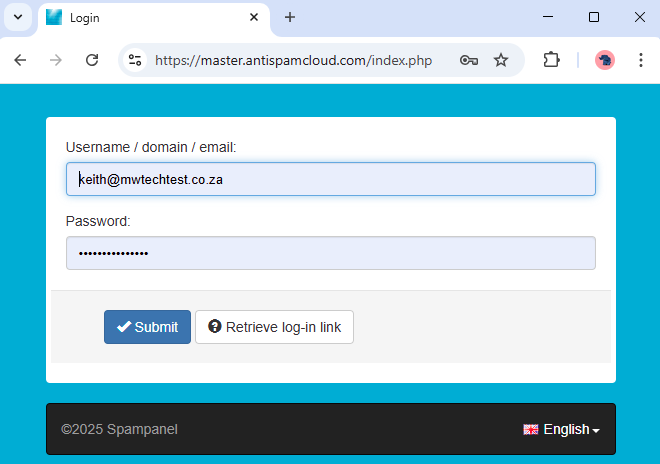660x464 pixels.
Task: Select the Login browser tab
Action: point(150,17)
